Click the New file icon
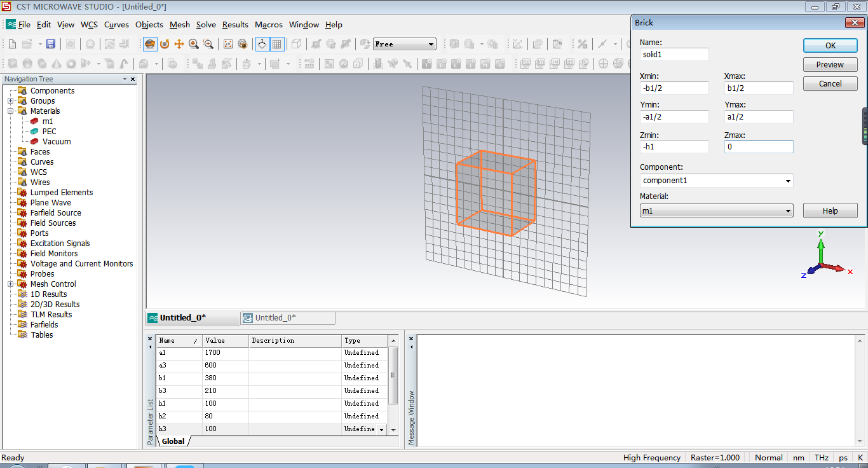This screenshot has width=868, height=468. coord(12,44)
